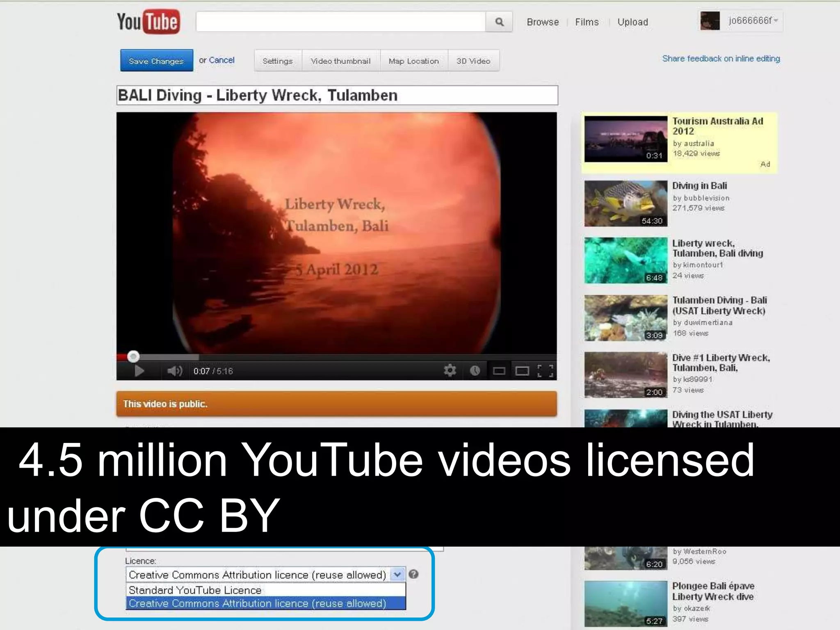Click the 0:07 / 5:16 time display
840x630 pixels.
(213, 371)
